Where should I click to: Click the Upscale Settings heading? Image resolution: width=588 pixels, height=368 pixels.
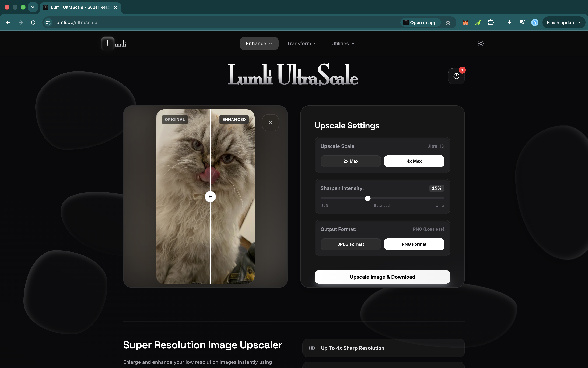tap(347, 126)
